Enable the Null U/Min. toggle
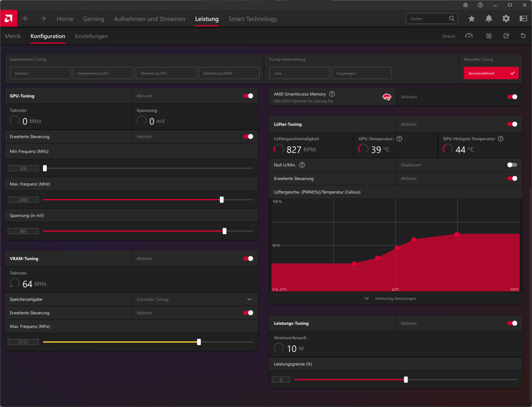This screenshot has width=532, height=407. tap(512, 165)
